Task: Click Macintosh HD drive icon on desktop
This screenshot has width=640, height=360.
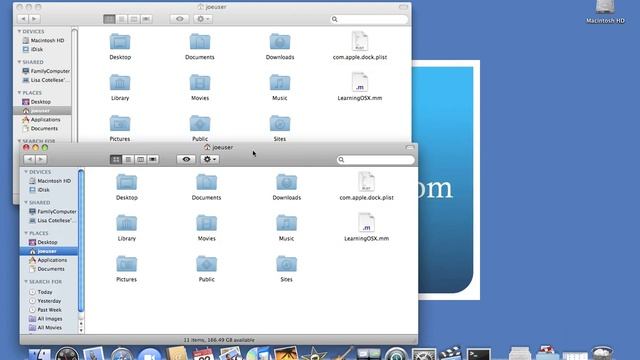Action: (605, 7)
